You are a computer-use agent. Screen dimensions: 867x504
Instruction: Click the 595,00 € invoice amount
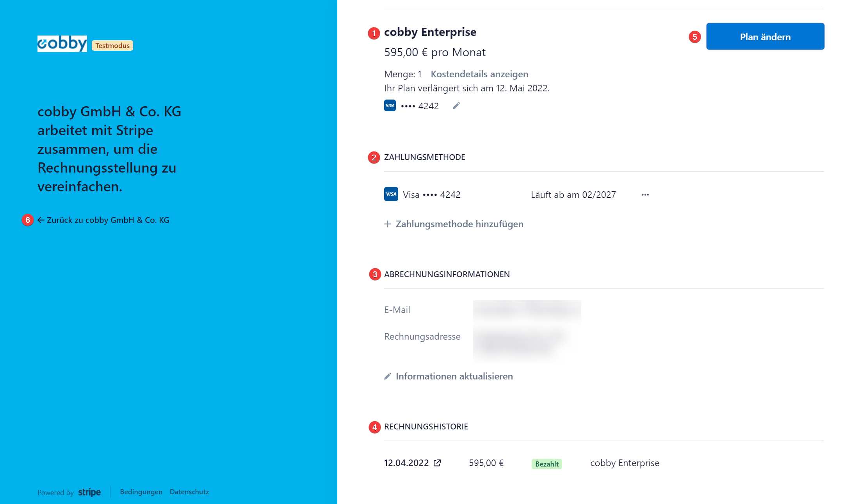tap(486, 463)
